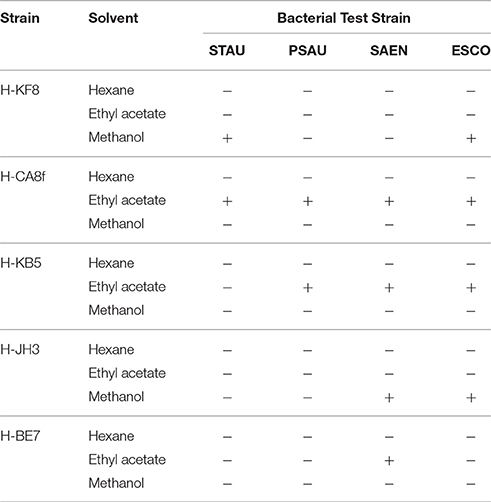This screenshot has width=491, height=502.
Task: Click the ESCO column header
Action: pyautogui.click(x=471, y=51)
